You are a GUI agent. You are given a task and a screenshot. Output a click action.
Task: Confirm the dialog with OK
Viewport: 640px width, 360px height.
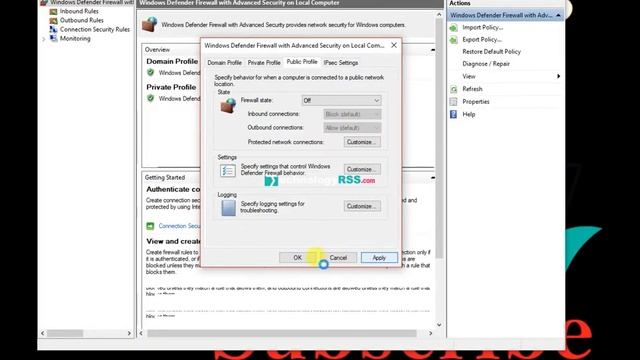click(298, 258)
